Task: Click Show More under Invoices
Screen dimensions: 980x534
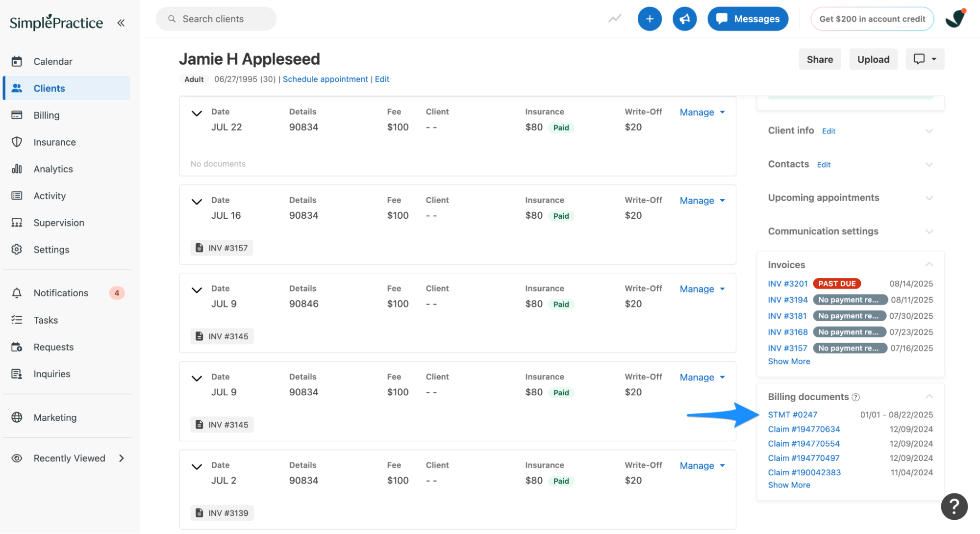Action: pos(789,361)
